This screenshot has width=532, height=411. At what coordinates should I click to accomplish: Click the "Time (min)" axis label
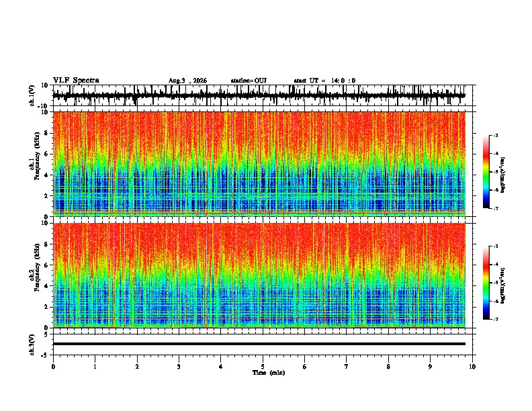[x=269, y=373]
